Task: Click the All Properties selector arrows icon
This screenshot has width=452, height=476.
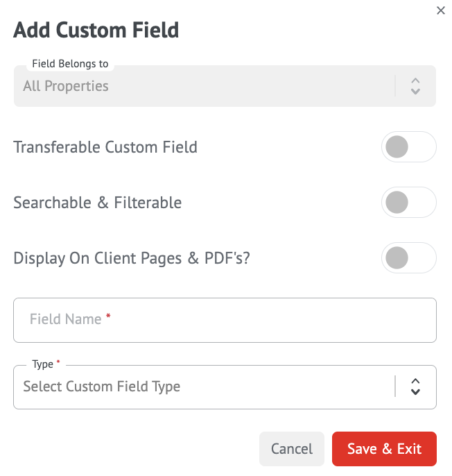Action: (415, 86)
